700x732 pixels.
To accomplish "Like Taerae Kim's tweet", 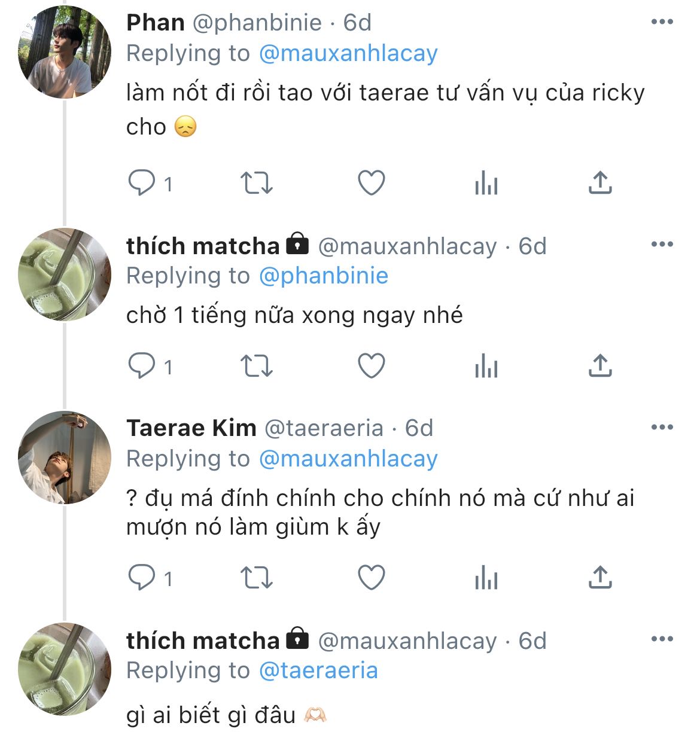I will 371,578.
